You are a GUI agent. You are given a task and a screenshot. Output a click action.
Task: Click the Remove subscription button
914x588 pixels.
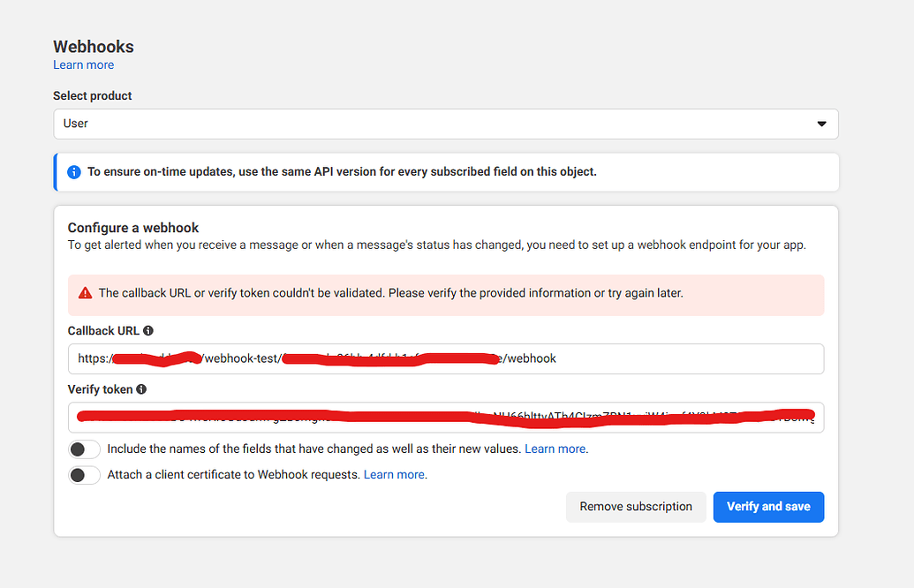coord(636,506)
